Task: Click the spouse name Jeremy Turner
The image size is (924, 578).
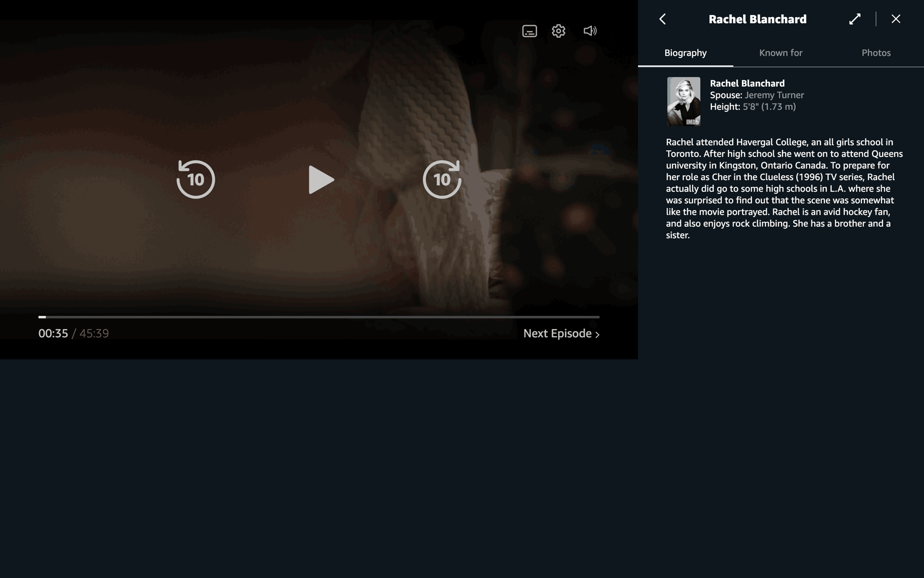Action: pyautogui.click(x=774, y=95)
